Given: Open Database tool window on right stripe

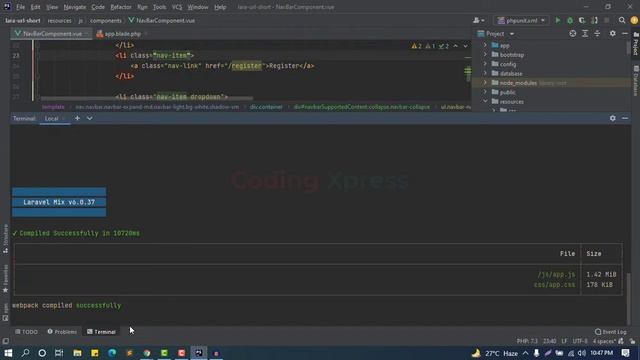Looking at the screenshot, I should pos(636,81).
